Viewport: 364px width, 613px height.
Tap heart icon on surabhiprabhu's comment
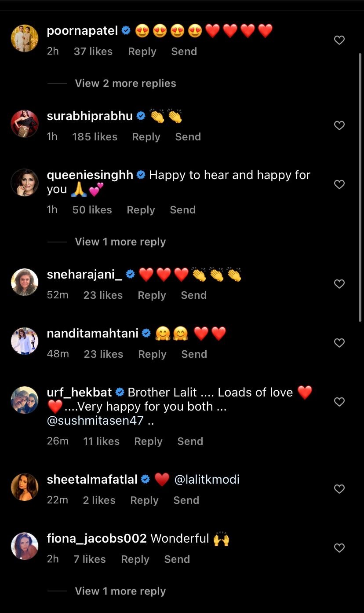pos(339,126)
